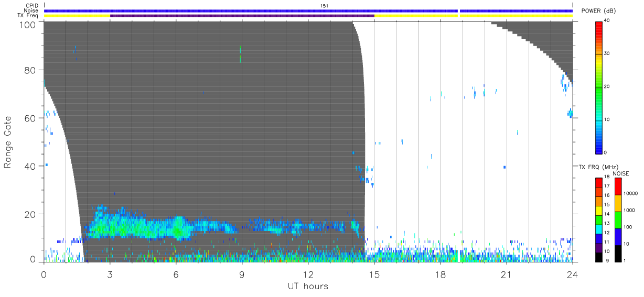Click the NOISE color scale bar
This screenshot has height=297, width=644.
(618, 220)
